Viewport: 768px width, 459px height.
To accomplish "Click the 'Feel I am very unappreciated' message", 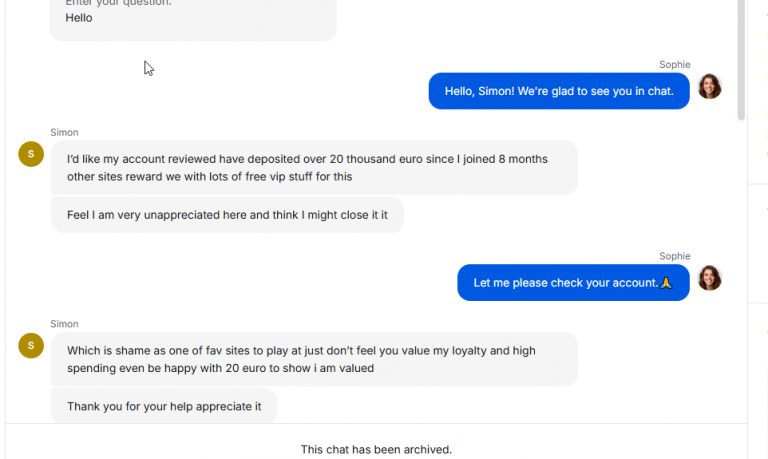I will pos(227,215).
